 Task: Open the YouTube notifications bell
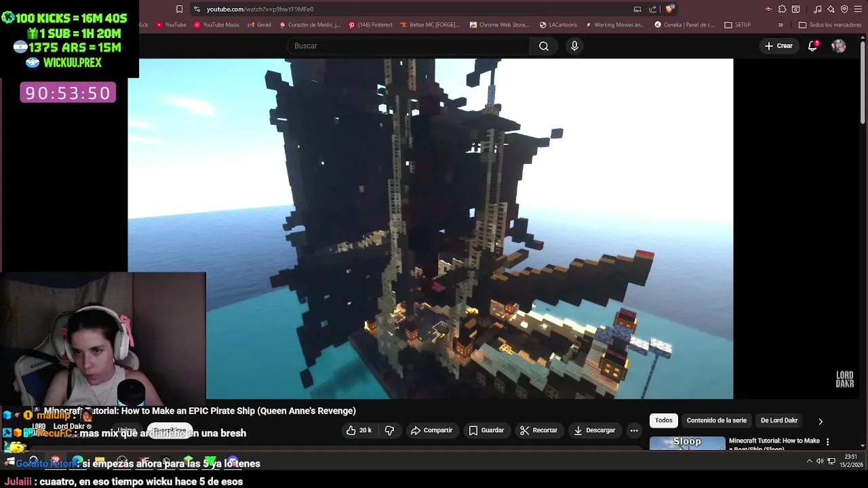[812, 46]
